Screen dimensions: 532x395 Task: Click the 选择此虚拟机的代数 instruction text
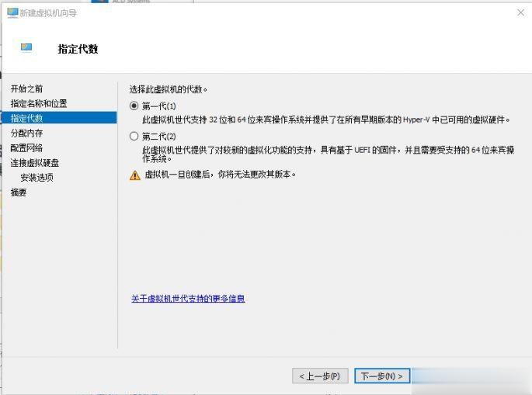pos(169,89)
